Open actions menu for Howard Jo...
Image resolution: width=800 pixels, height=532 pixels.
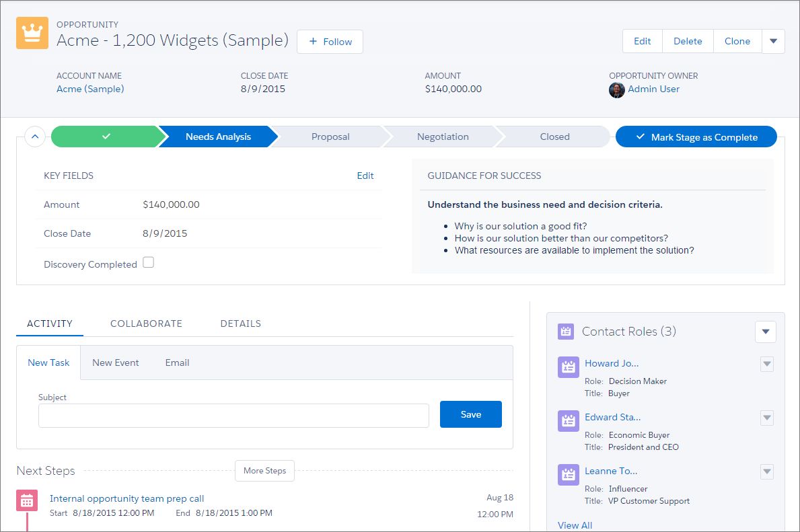coord(767,364)
